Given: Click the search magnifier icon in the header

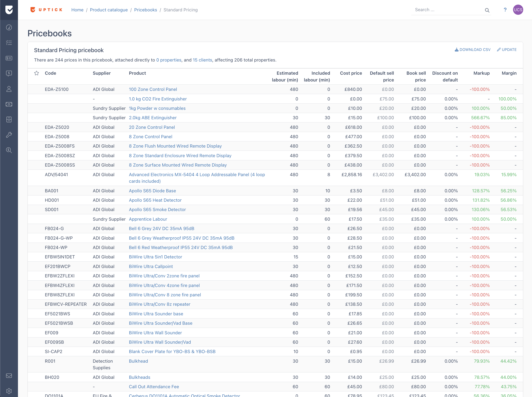Looking at the screenshot, I should tap(487, 10).
